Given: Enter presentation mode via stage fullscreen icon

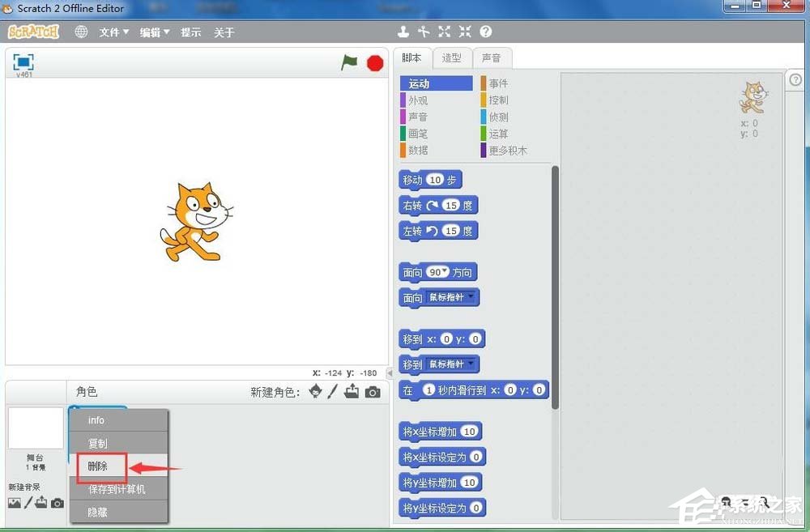Looking at the screenshot, I should point(22,62).
